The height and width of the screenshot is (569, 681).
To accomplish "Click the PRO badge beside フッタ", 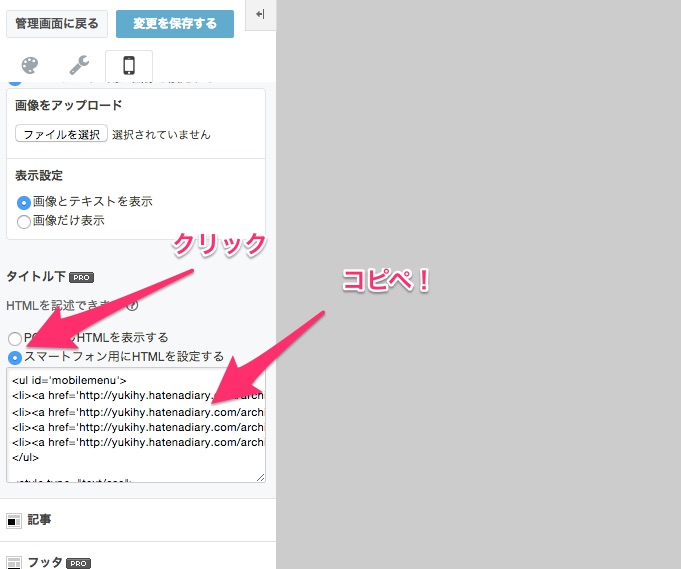I will 79,563.
